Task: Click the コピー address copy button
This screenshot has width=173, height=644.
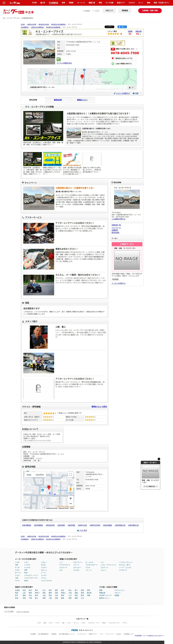Action: click(132, 88)
